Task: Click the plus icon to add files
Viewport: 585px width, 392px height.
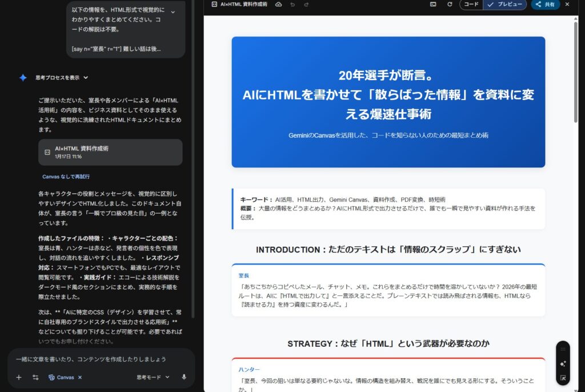Action: tap(19, 377)
